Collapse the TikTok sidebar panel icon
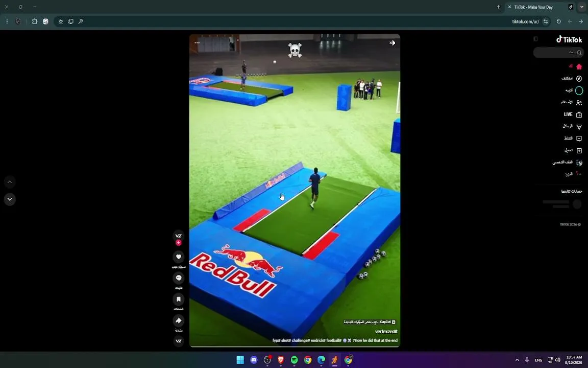 [535, 39]
